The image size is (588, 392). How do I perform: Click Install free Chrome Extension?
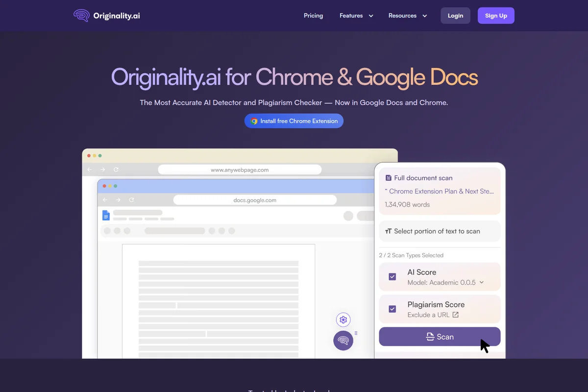[x=294, y=121]
